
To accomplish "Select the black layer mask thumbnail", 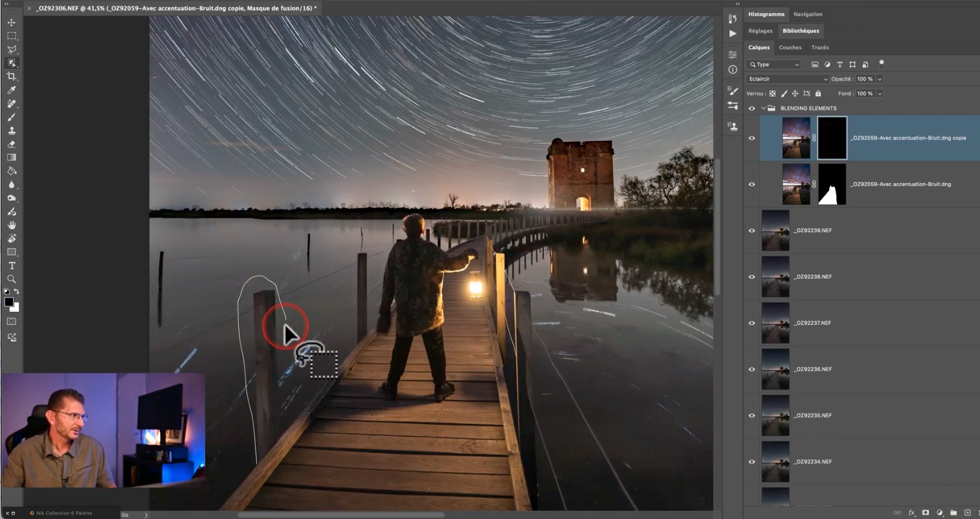I will point(832,138).
